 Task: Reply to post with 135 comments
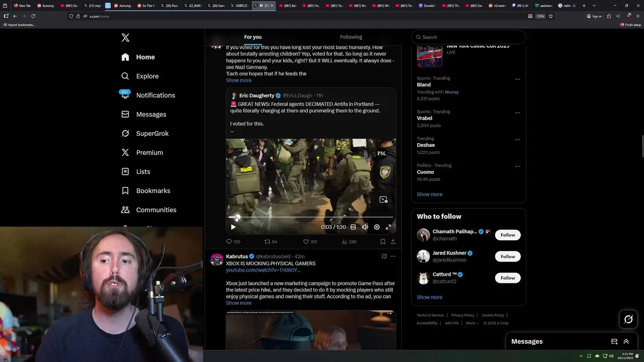coord(233,242)
